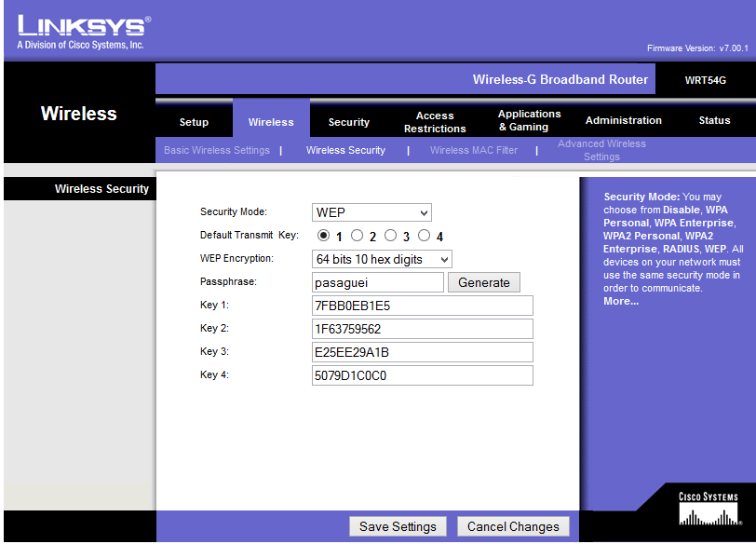Image resolution: width=756 pixels, height=544 pixels.
Task: Save Settings on this page
Action: pyautogui.click(x=398, y=526)
